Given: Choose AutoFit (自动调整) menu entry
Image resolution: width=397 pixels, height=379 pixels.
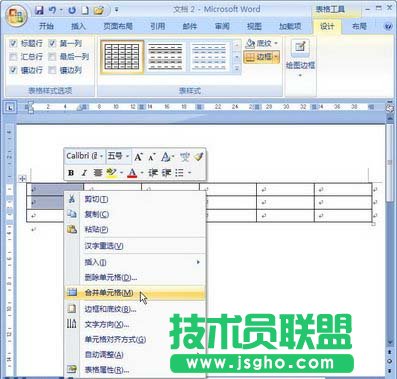Looking at the screenshot, I should point(134,355).
